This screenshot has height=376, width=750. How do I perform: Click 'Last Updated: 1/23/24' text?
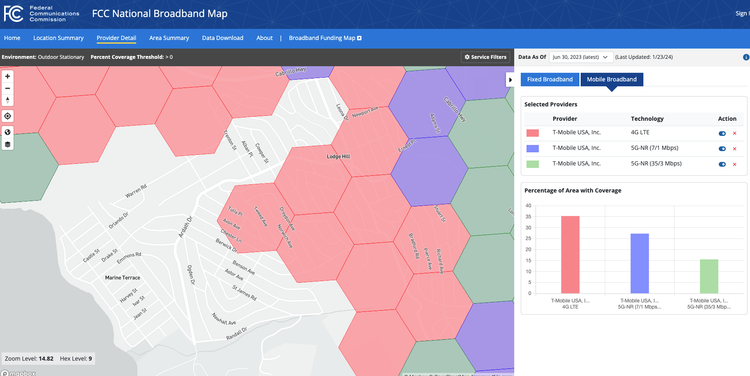(644, 57)
